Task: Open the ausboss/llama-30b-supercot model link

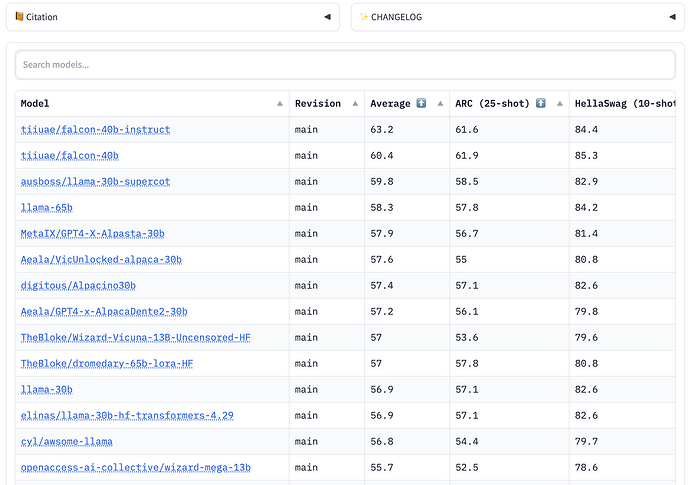Action: click(95, 181)
